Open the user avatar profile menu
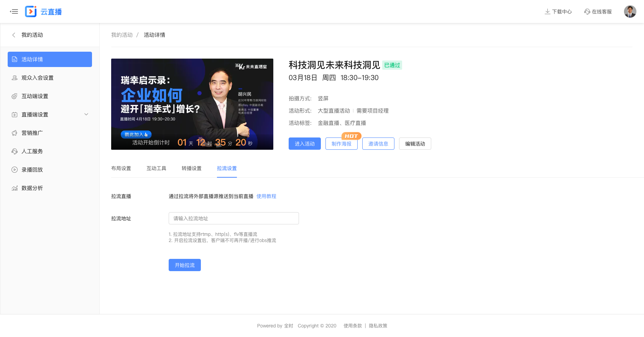Viewport: 644px width, 337px height. coord(630,11)
